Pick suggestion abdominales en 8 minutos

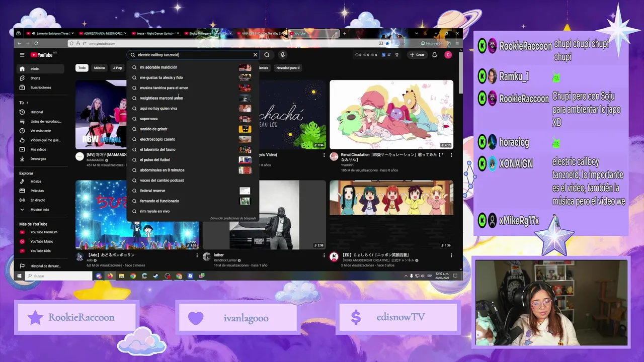pos(193,170)
